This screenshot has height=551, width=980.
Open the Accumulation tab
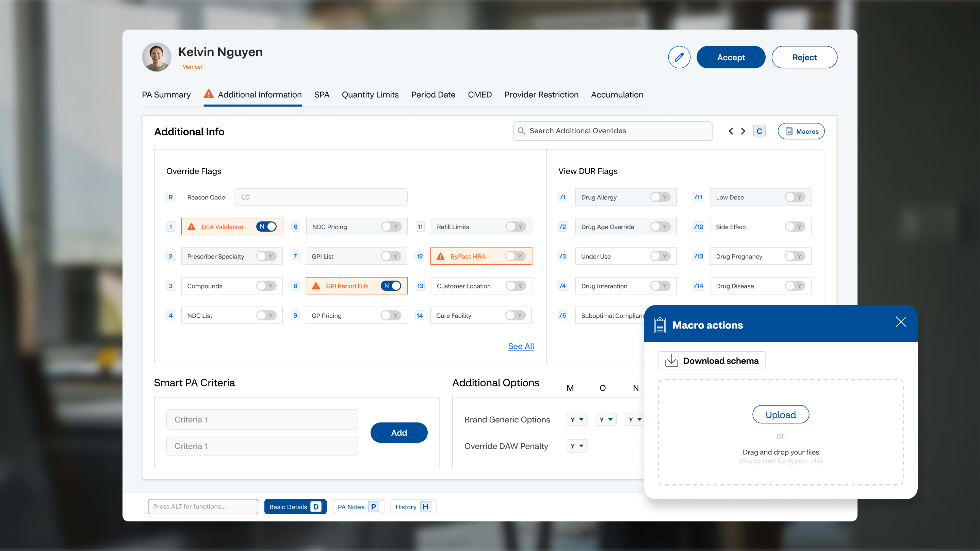click(x=617, y=95)
